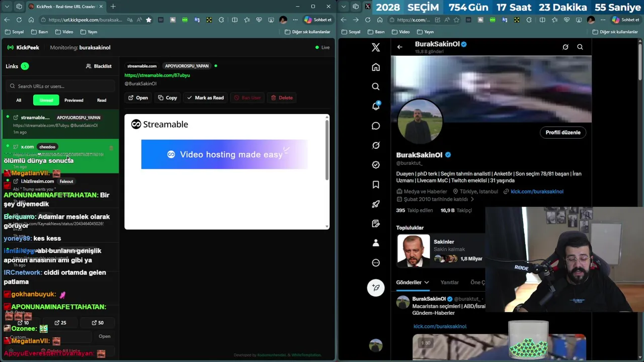
Task: Select the All filter tab
Action: (x=19, y=100)
